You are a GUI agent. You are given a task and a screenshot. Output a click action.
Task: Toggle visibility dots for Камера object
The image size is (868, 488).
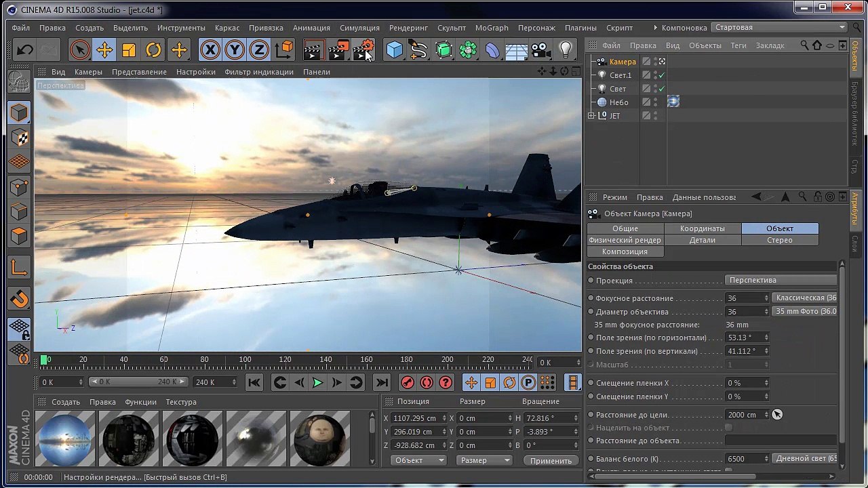pyautogui.click(x=655, y=62)
